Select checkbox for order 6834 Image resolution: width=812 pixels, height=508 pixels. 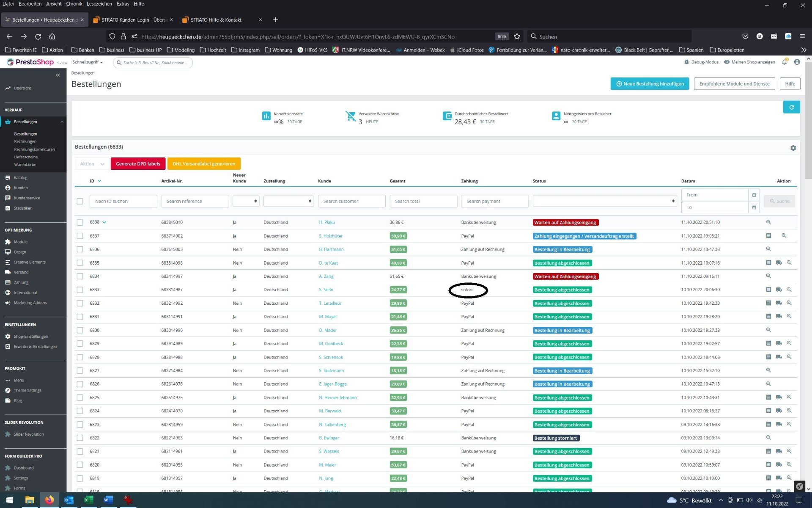tap(80, 276)
